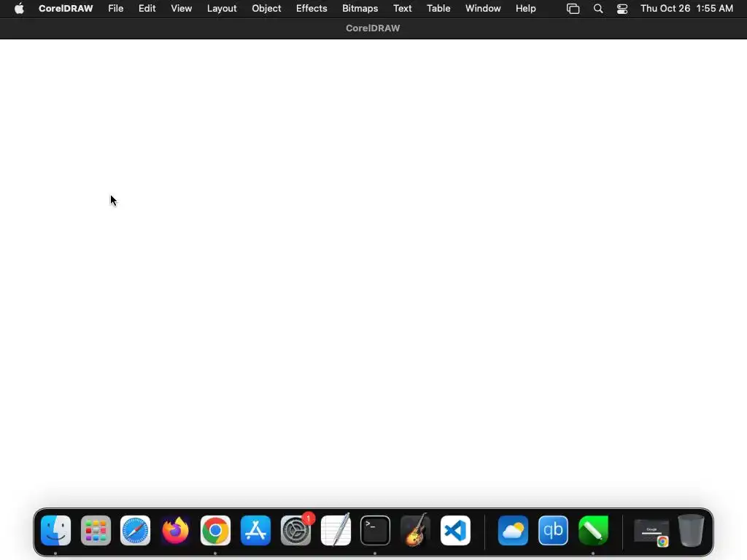Open the Object menu

coord(266,9)
